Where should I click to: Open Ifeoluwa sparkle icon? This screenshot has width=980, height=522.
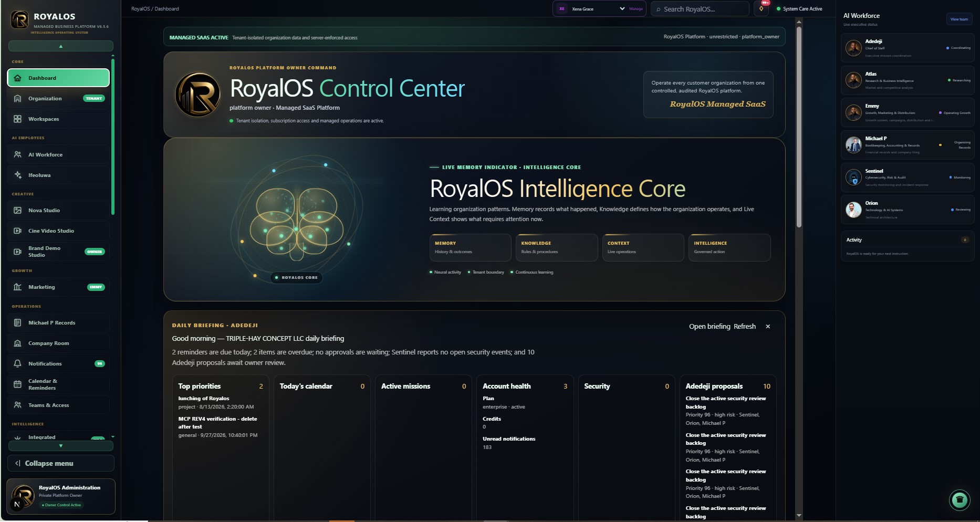[17, 175]
